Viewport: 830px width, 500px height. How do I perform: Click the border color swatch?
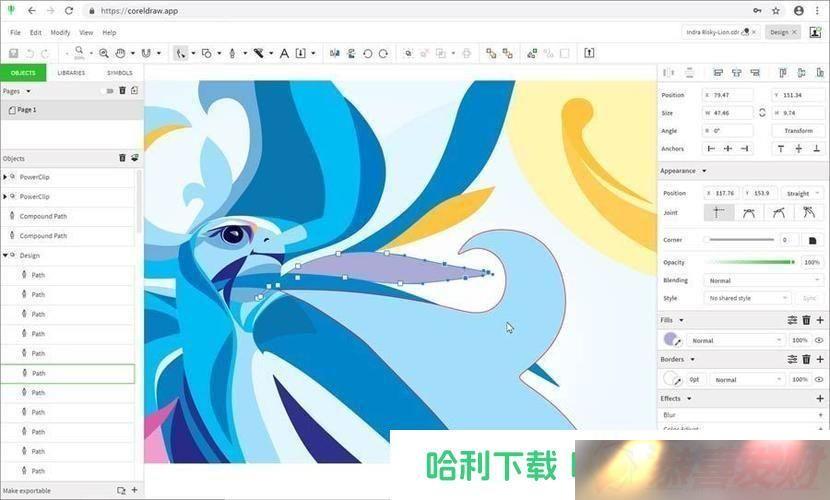(x=671, y=378)
